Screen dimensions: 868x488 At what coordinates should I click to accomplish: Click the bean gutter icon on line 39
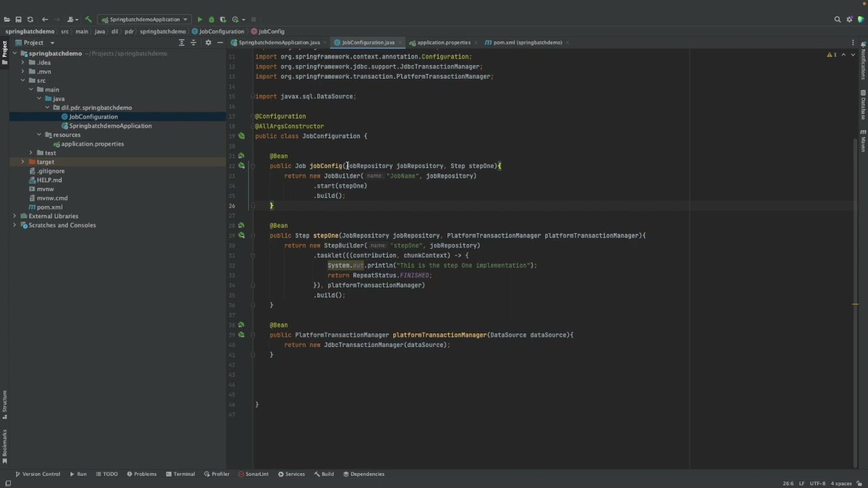[x=241, y=335]
